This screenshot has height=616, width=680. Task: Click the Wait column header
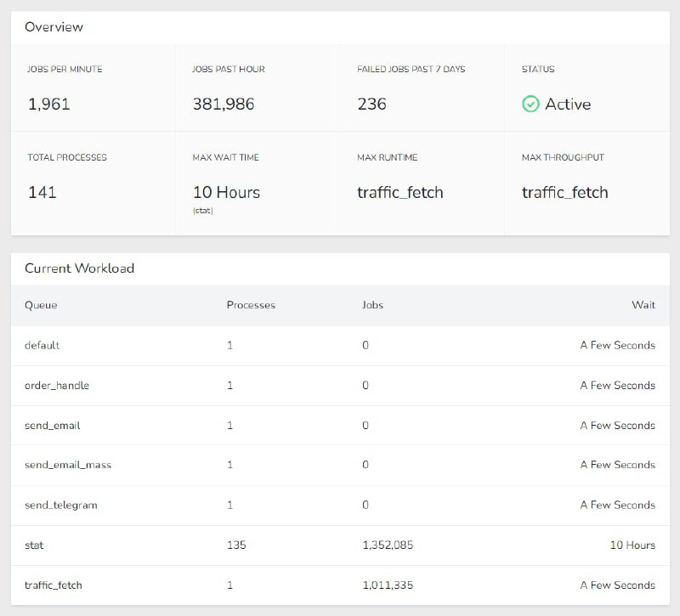pyautogui.click(x=643, y=305)
